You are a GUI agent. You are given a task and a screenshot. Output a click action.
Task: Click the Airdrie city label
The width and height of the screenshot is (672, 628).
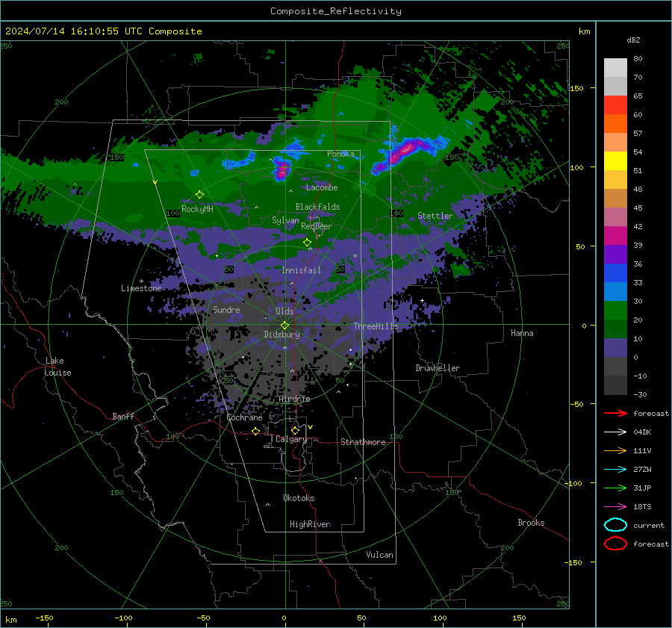pyautogui.click(x=294, y=399)
